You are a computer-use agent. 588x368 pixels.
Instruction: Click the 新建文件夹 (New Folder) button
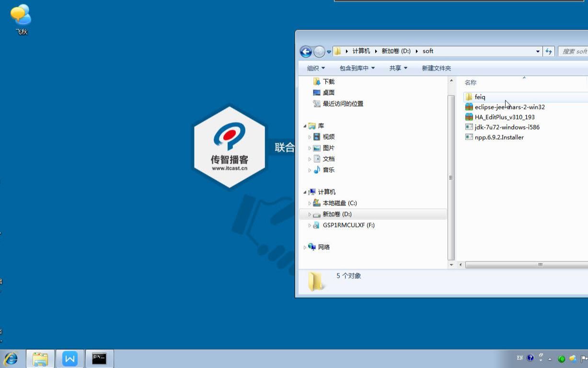436,68
